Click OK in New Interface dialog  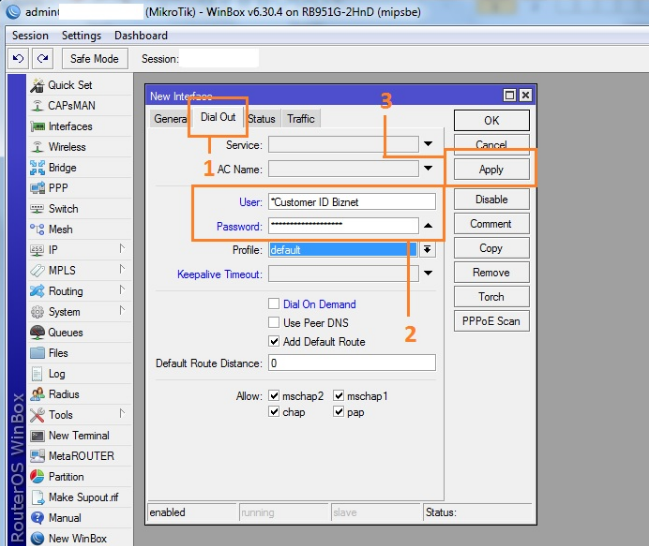[492, 120]
